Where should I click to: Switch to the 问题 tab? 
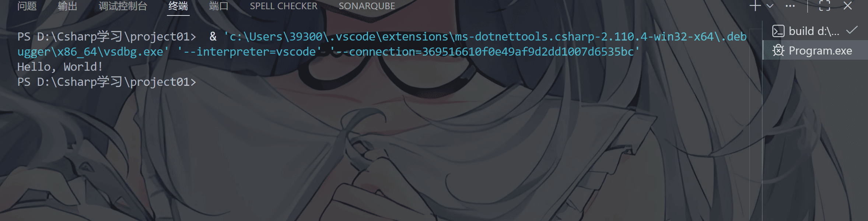pyautogui.click(x=27, y=6)
